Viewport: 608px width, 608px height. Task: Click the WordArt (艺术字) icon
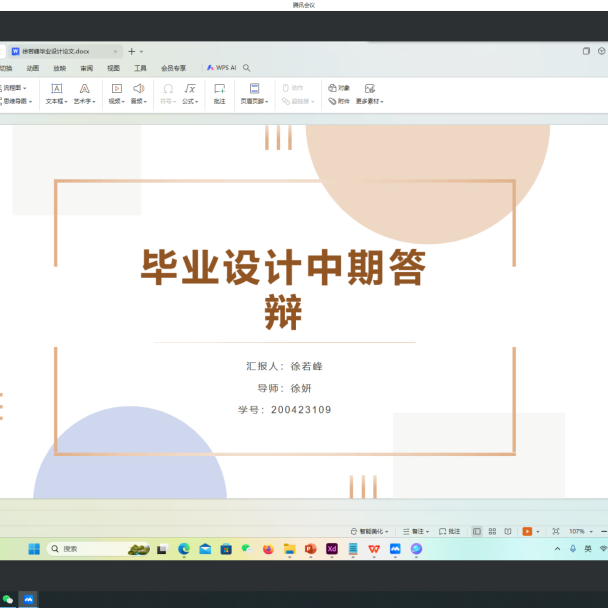tap(85, 89)
